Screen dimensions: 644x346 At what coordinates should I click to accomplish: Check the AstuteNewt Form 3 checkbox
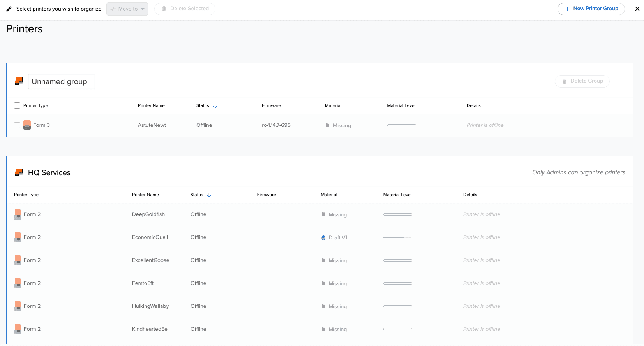17,125
